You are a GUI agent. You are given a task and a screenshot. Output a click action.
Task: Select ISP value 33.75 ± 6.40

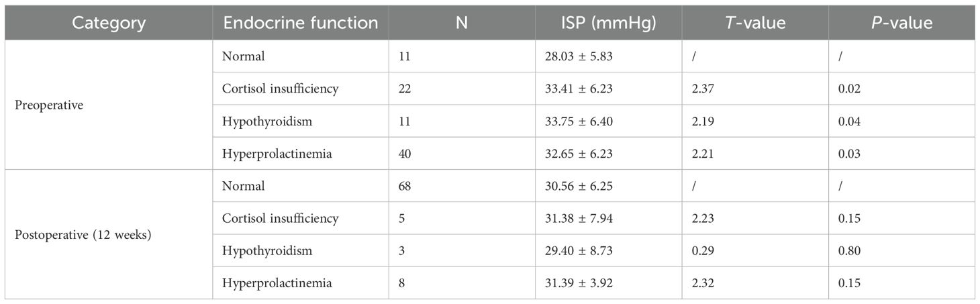pos(579,121)
